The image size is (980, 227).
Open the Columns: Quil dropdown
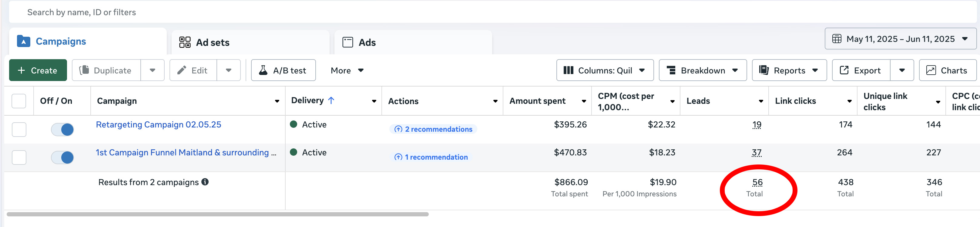pyautogui.click(x=605, y=70)
